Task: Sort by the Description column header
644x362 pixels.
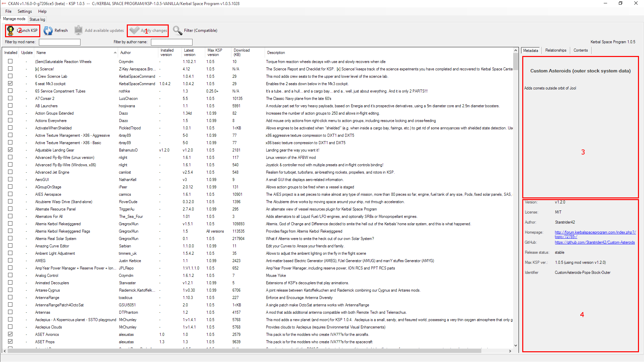Action: (389, 53)
